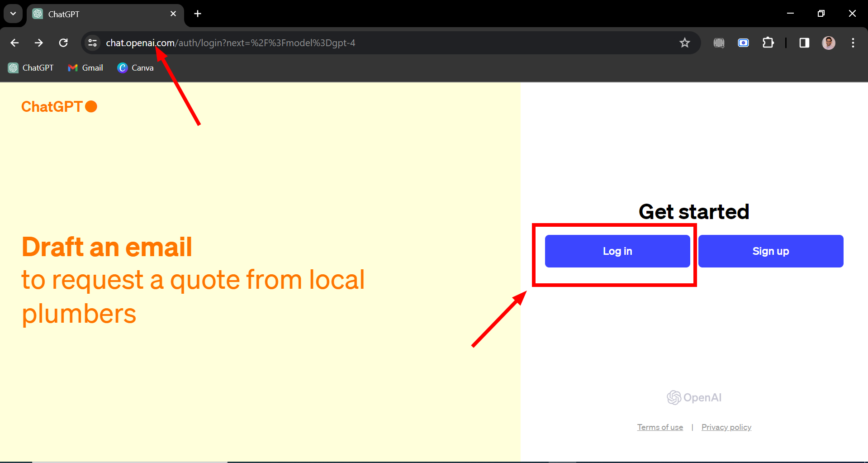Open Gmail from the bookmarks bar
The width and height of the screenshot is (868, 463).
click(85, 67)
